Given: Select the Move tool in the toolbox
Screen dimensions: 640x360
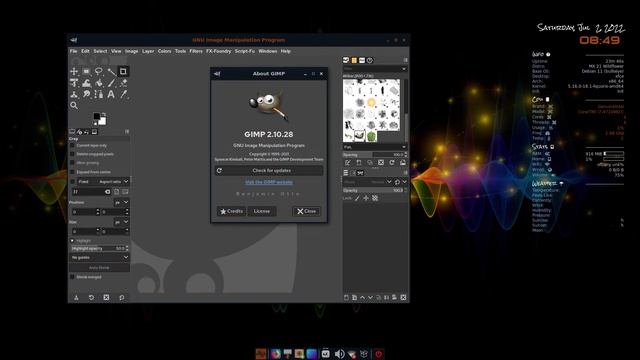Looking at the screenshot, I should 74,71.
